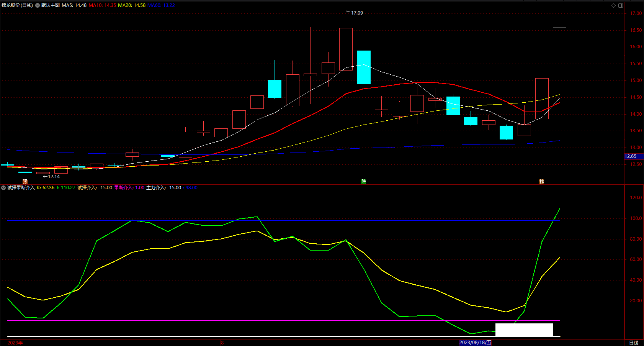Open the 默认主图 indicator dropdown arrow
644x346 pixels.
38,5
